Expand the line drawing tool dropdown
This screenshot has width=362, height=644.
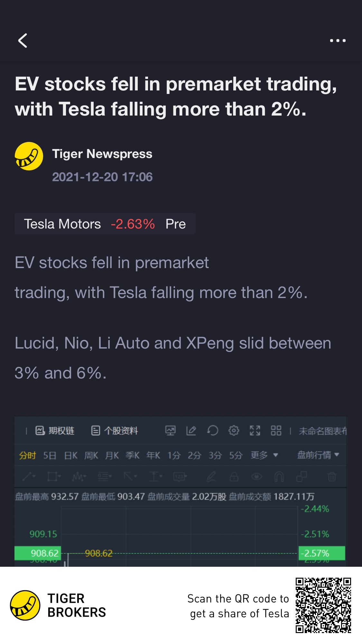point(29,476)
